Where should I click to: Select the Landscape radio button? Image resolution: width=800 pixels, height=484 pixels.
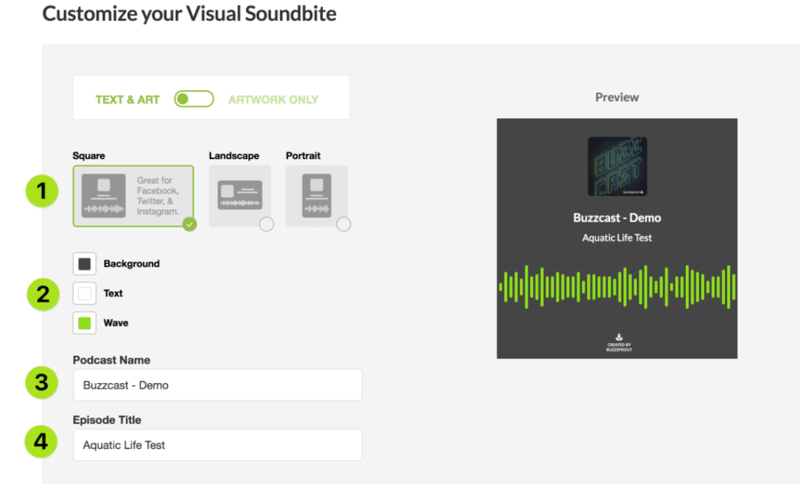click(x=266, y=224)
